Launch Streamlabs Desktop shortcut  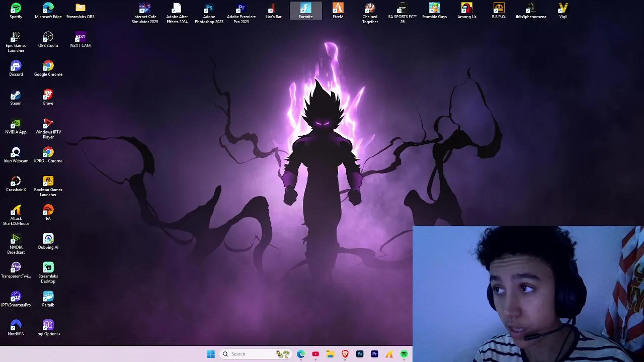click(48, 273)
